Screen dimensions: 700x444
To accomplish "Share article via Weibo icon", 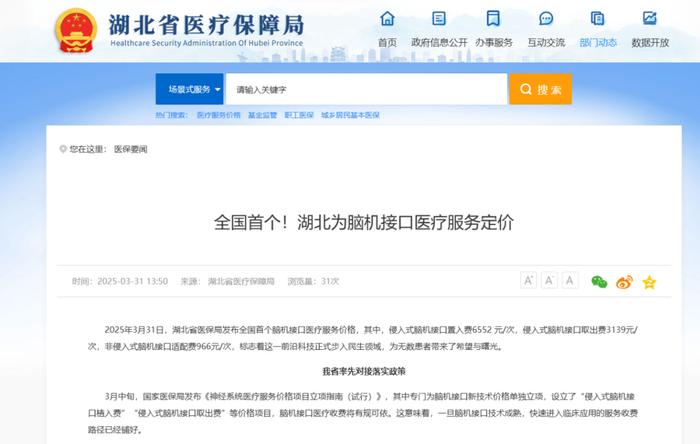I will (624, 282).
